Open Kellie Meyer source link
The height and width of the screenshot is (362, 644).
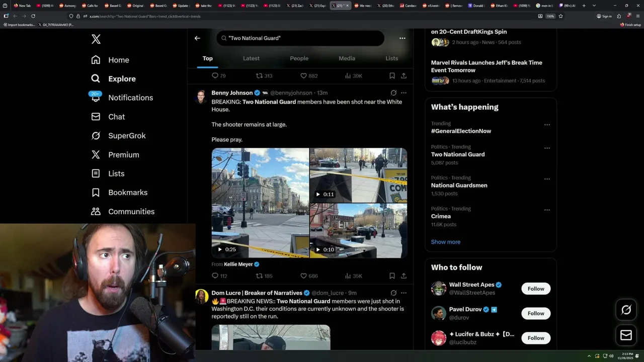(238, 264)
